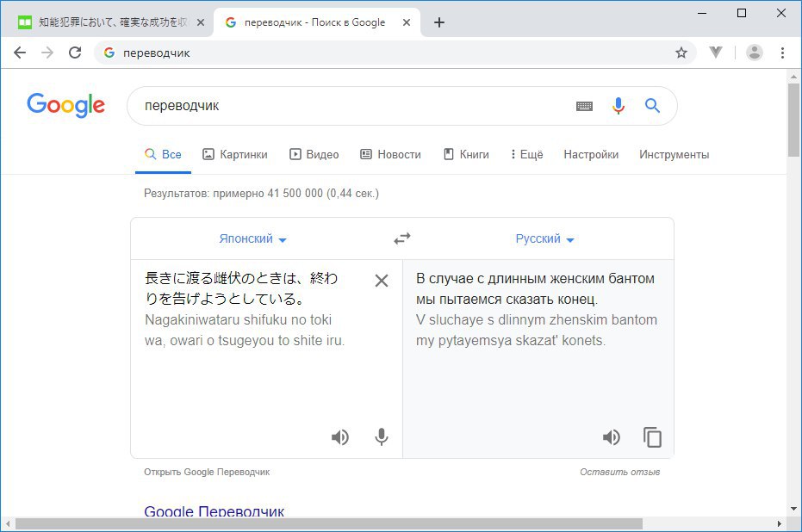Open the on-screen keyboard in search box

tap(584, 106)
